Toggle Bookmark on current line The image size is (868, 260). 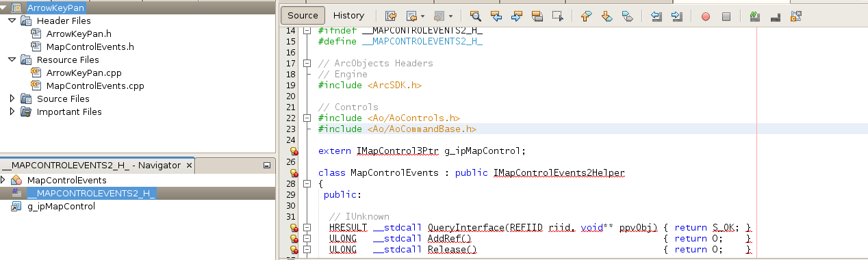point(627,16)
